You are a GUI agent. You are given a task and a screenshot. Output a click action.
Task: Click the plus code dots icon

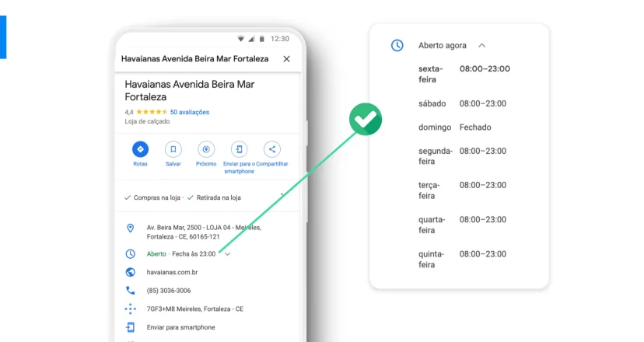click(130, 309)
